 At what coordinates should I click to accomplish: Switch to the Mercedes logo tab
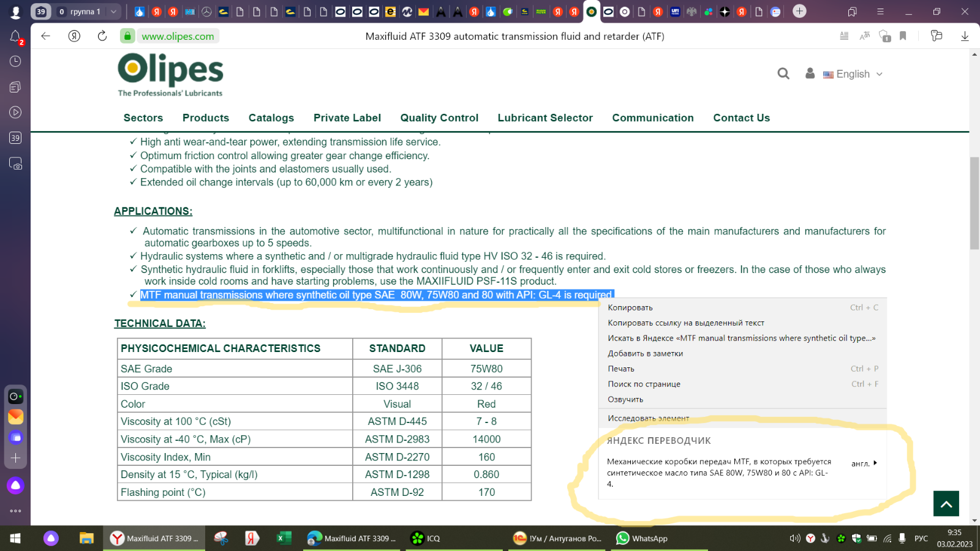[x=207, y=12]
